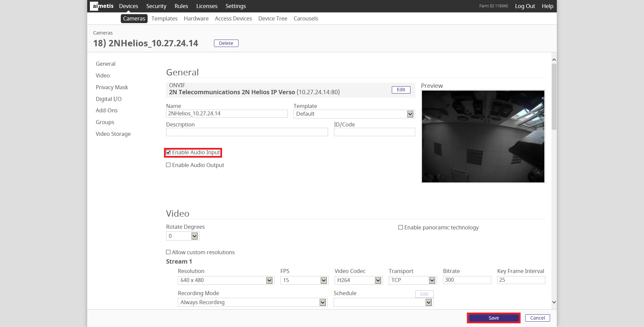The width and height of the screenshot is (644, 327).
Task: Check Allow custom resolutions
Action: tap(168, 252)
